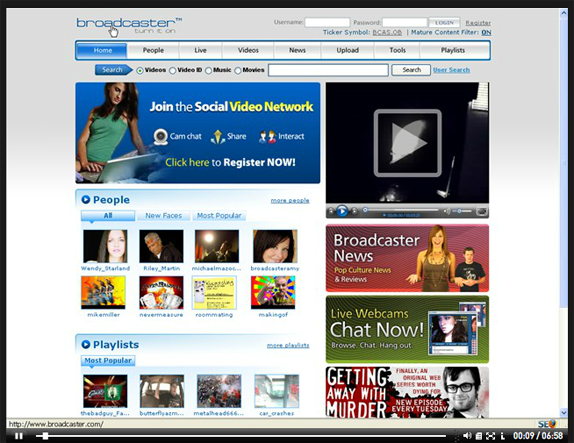Viewport: 574px width, 443px height.
Task: Click the broadcaster logo
Action: [x=129, y=25]
